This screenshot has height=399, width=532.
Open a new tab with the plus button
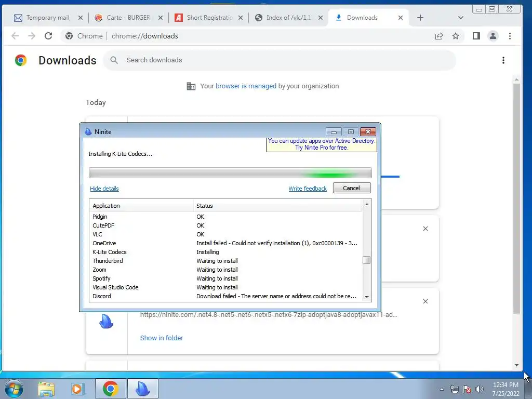click(x=420, y=18)
